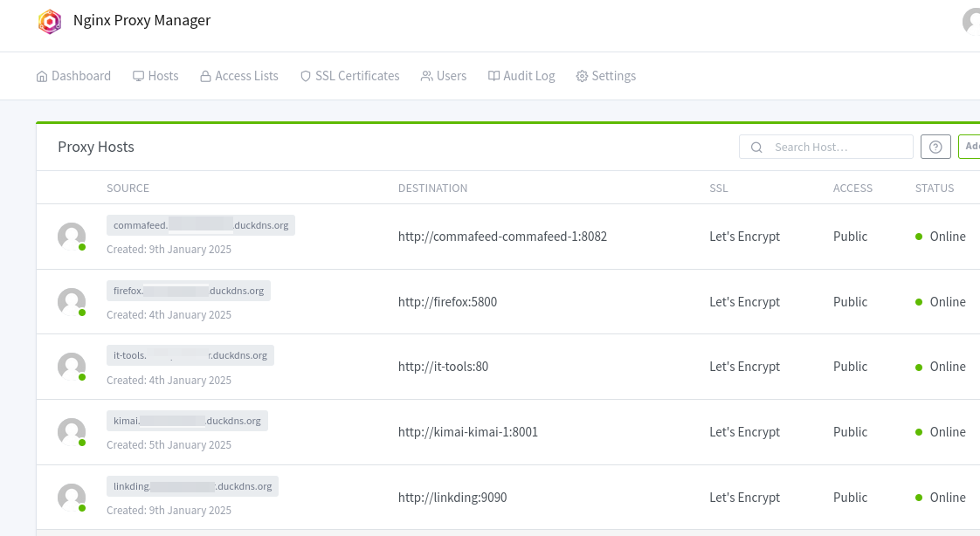Open the Settings page
This screenshot has height=536, width=980.
(606, 76)
